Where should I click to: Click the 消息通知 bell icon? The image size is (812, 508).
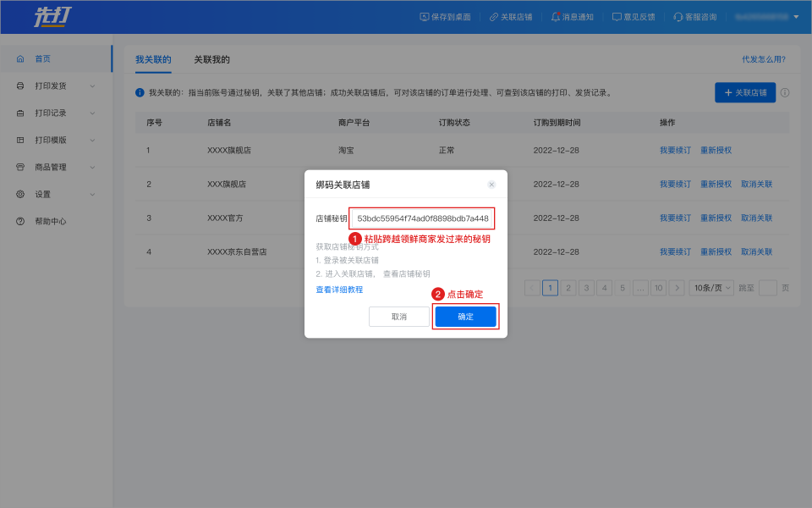556,17
